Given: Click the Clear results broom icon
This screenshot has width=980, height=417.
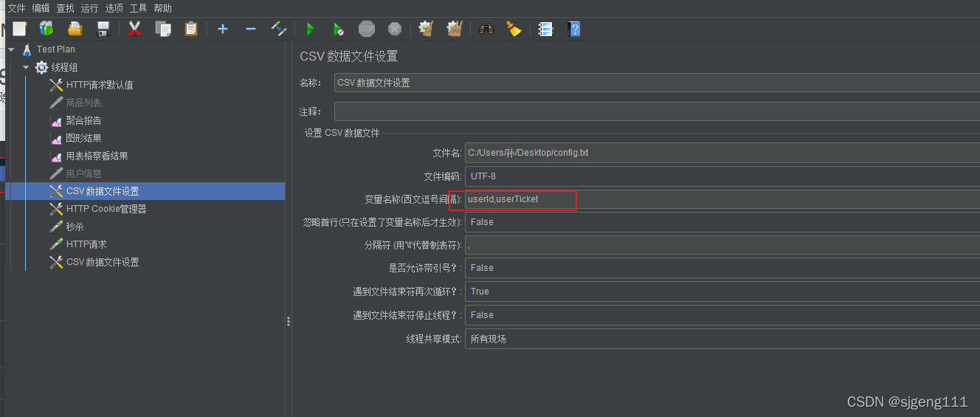Looking at the screenshot, I should pyautogui.click(x=426, y=29).
